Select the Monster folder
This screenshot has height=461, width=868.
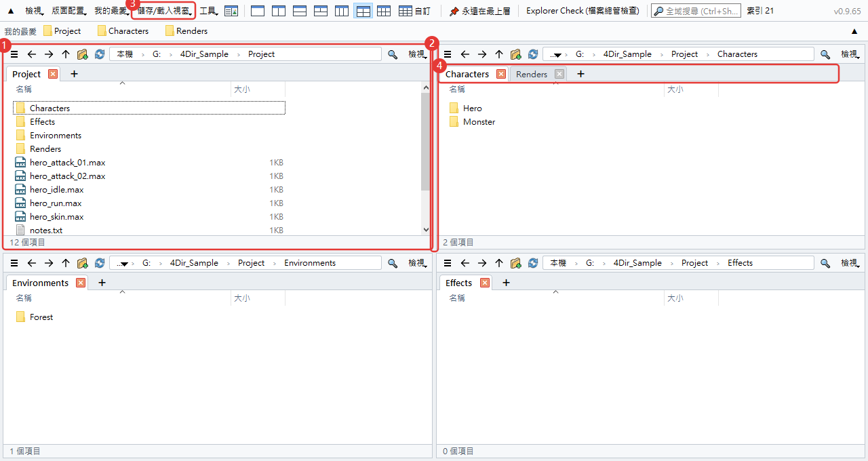click(x=472, y=122)
